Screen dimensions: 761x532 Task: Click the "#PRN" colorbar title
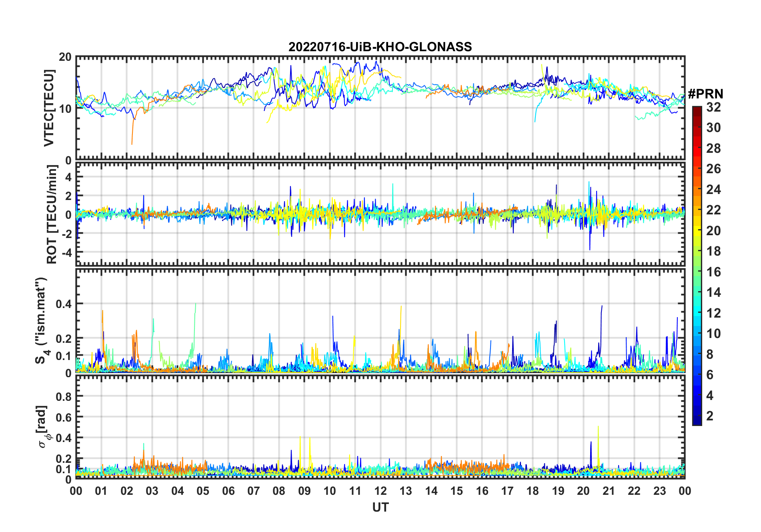(x=706, y=94)
